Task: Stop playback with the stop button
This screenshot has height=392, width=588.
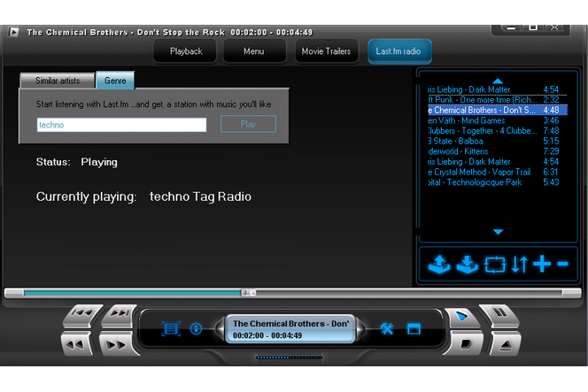Action: (x=466, y=343)
